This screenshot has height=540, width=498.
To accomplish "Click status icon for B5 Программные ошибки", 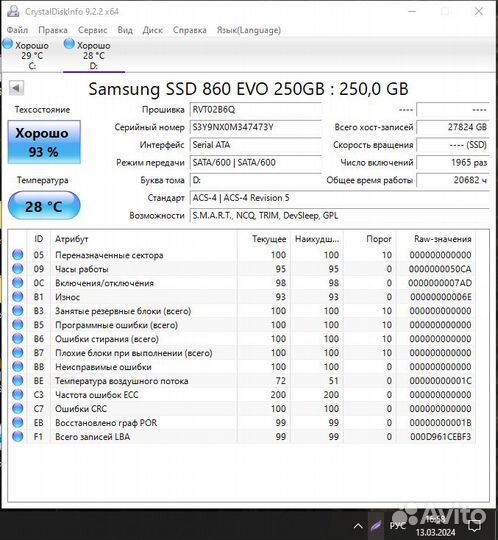I will tap(18, 325).
